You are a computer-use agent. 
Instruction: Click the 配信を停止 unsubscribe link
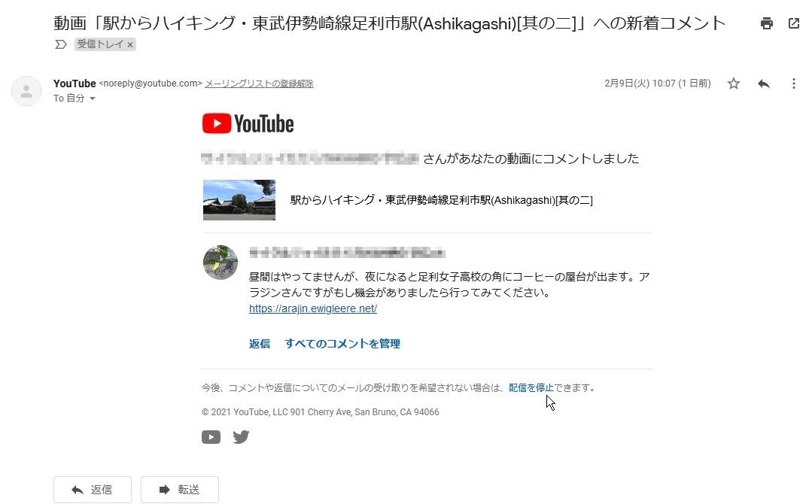click(x=531, y=387)
